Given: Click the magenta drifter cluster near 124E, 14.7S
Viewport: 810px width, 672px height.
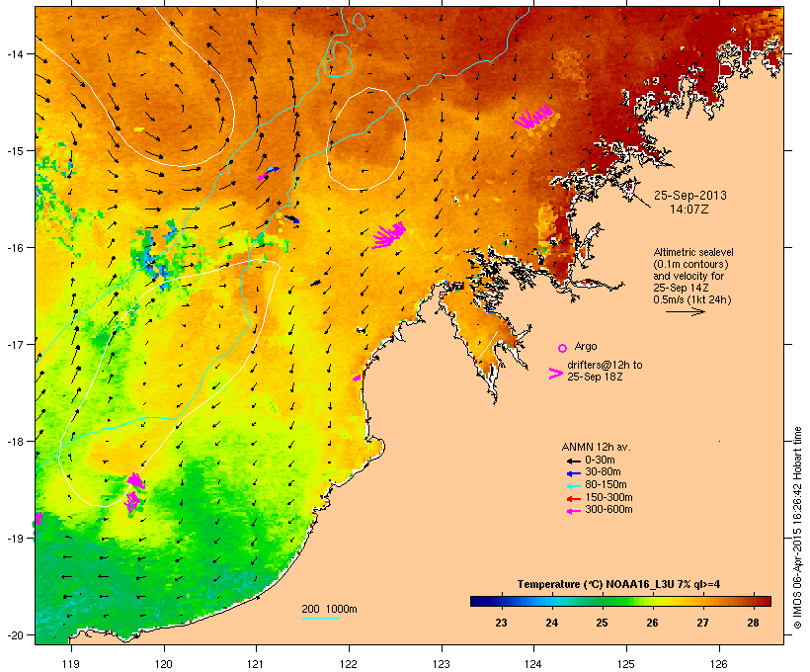Looking at the screenshot, I should [533, 117].
